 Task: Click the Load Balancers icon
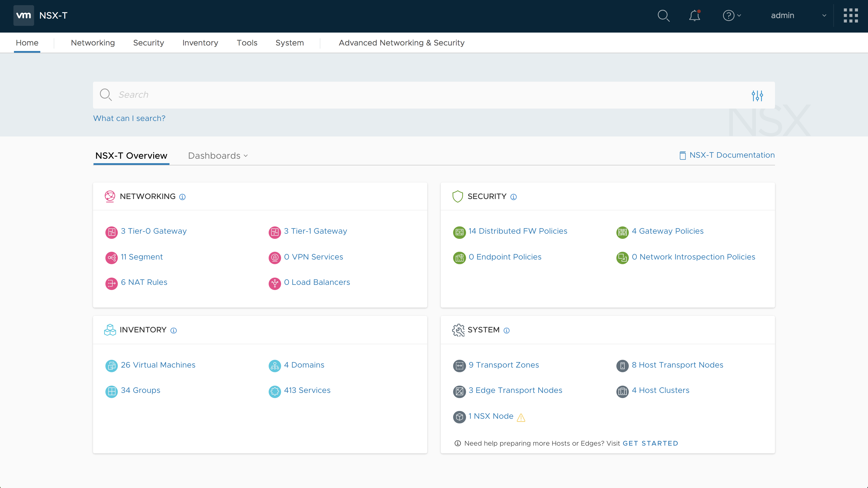point(275,283)
